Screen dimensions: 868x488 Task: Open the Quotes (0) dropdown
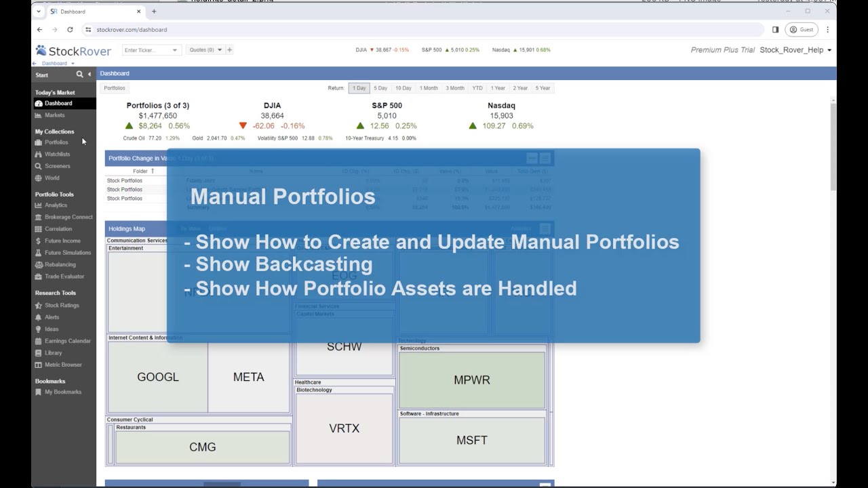204,49
